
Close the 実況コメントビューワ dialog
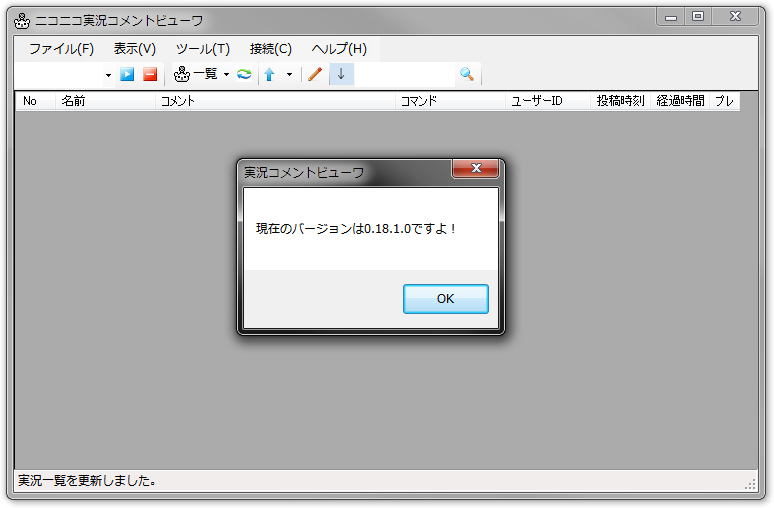[x=475, y=168]
